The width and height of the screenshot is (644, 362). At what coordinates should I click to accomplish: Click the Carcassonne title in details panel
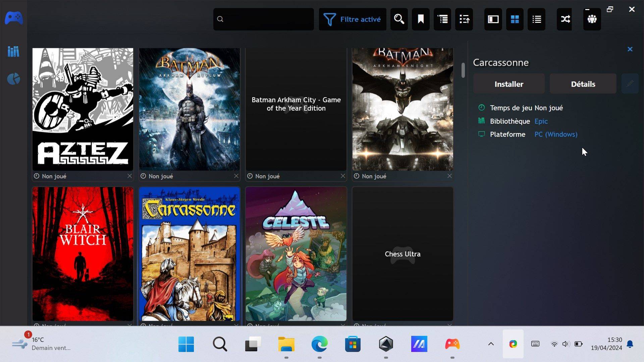(501, 63)
